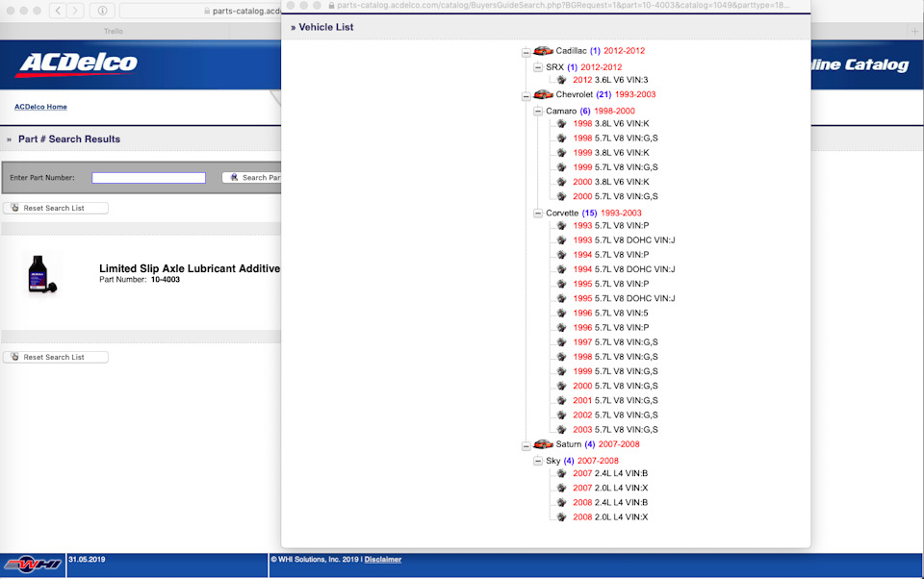Image resolution: width=924 pixels, height=579 pixels.
Task: Select 2008 2.4L L4 VIN:B entry
Action: [610, 502]
